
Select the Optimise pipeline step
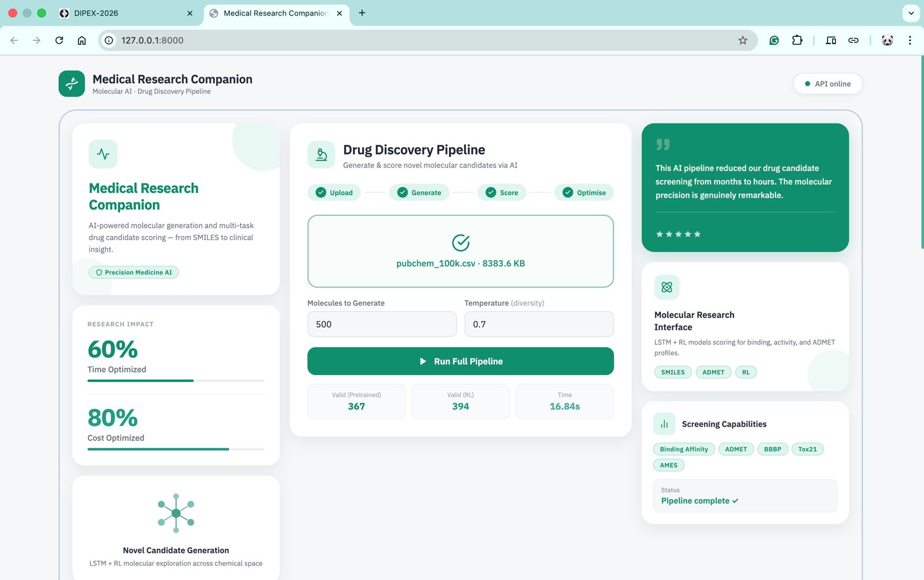pyautogui.click(x=584, y=193)
